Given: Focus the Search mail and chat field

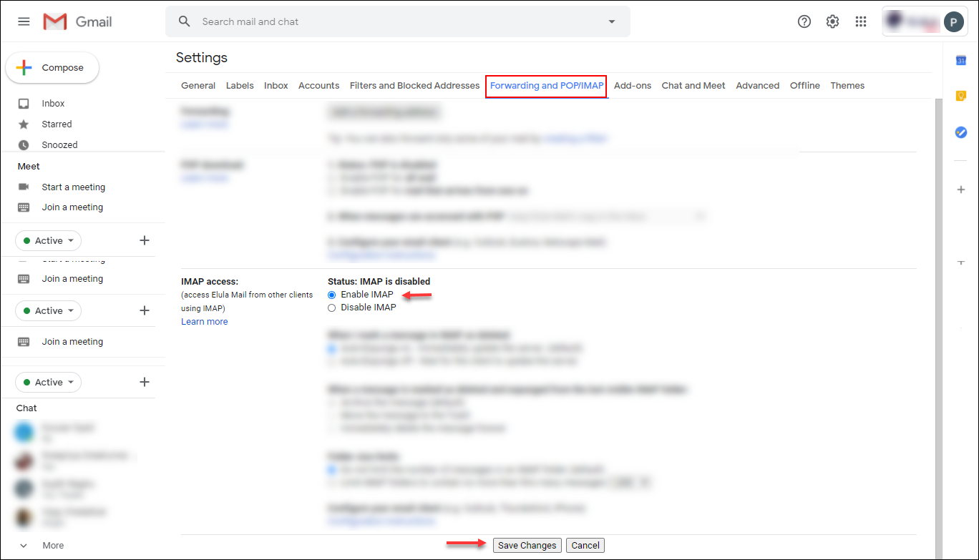Looking at the screenshot, I should tap(398, 21).
